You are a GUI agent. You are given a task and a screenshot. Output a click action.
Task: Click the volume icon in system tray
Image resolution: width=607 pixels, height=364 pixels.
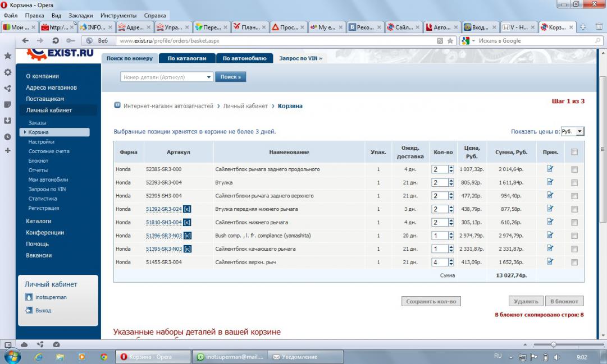point(556,357)
